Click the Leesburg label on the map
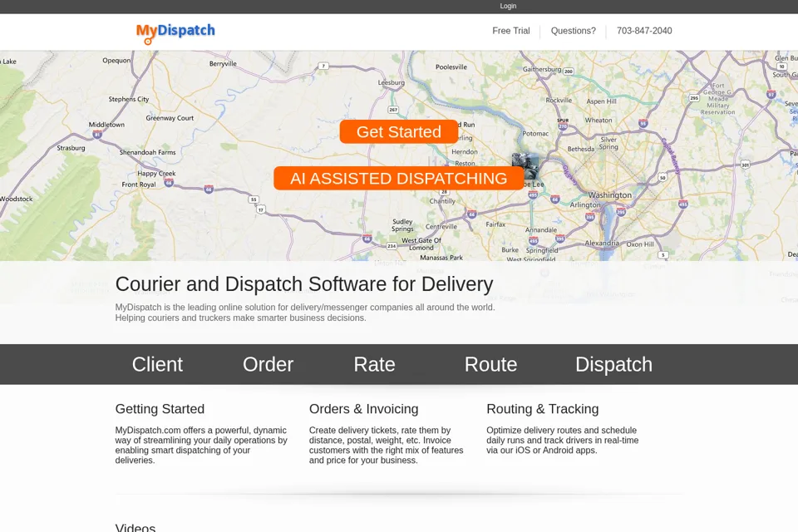 [392, 82]
